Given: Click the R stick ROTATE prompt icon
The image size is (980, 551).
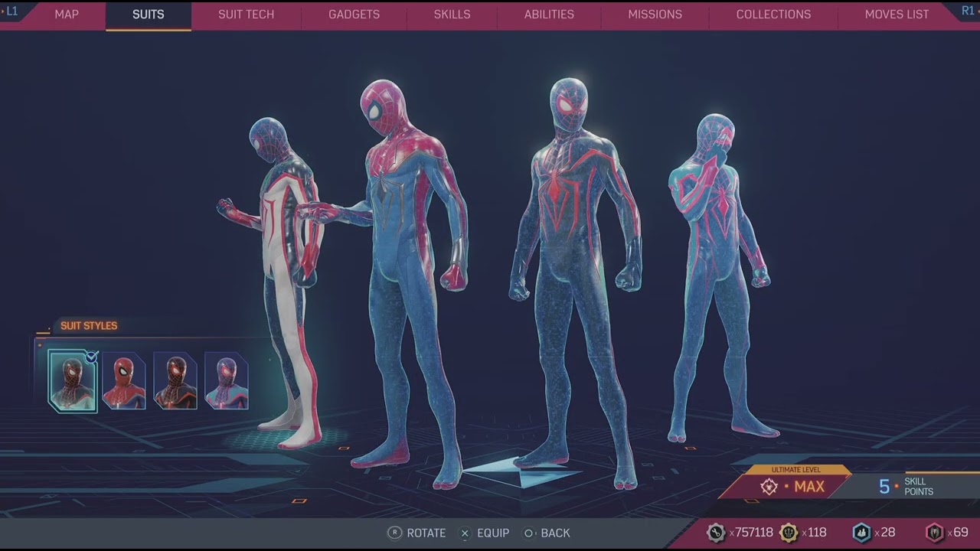Looking at the screenshot, I should pyautogui.click(x=395, y=533).
